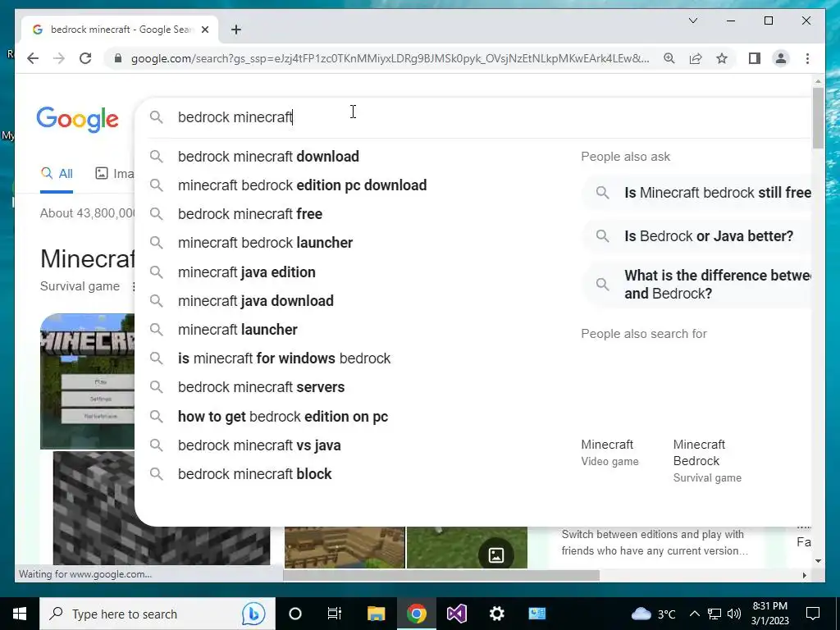The width and height of the screenshot is (840, 630).
Task: Open the network tray icon
Action: click(x=714, y=614)
